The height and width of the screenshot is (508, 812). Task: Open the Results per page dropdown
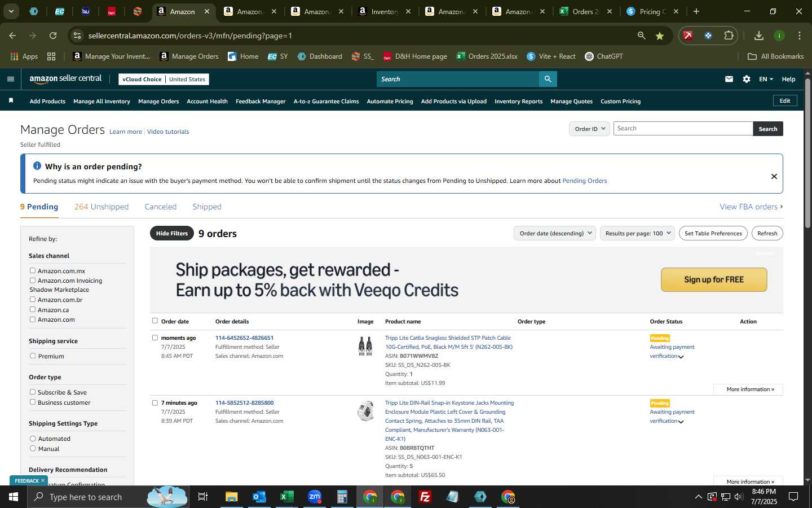point(637,233)
